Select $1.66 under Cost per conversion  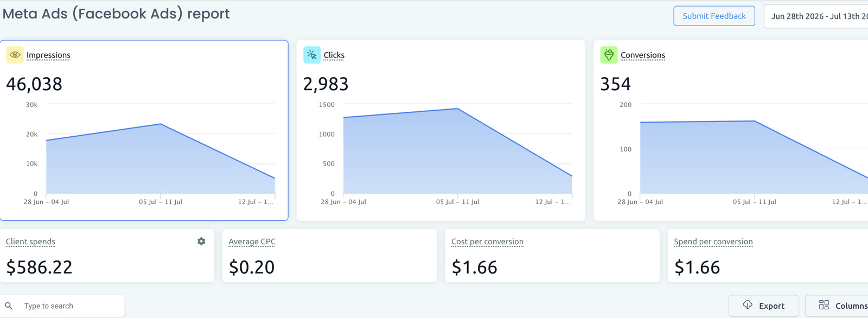pos(474,267)
